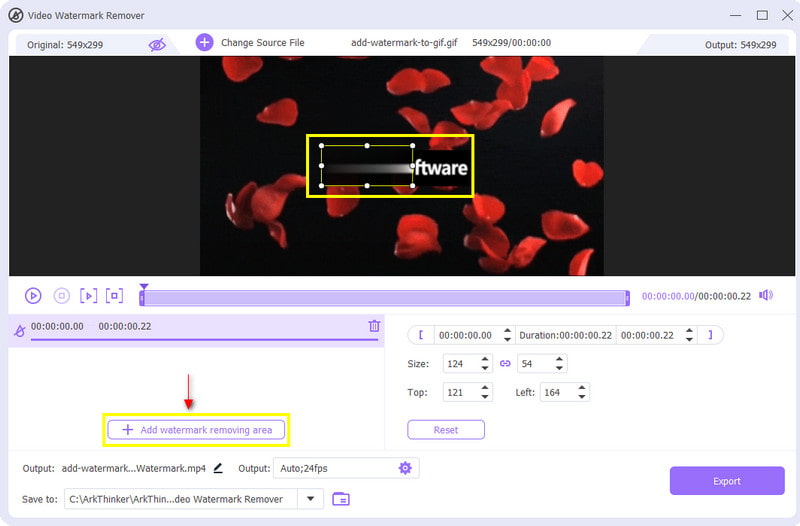
Task: Click the end time field 00:00:00.22
Action: pyautogui.click(x=647, y=336)
